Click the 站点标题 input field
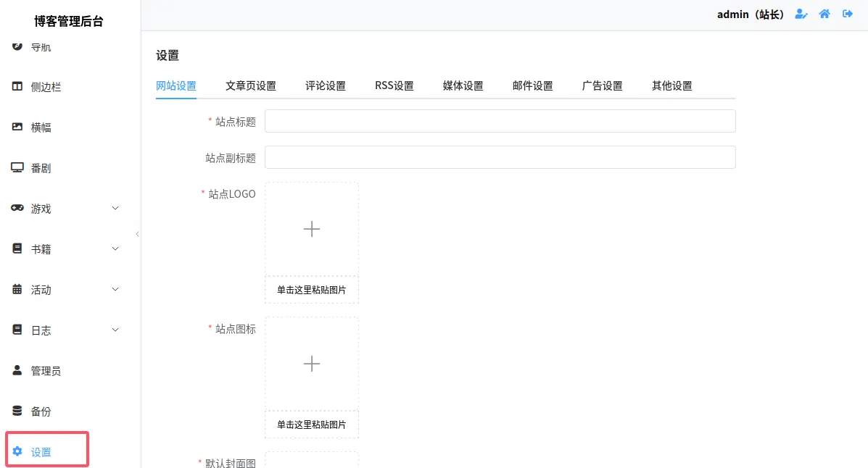The image size is (868, 468). pyautogui.click(x=500, y=120)
